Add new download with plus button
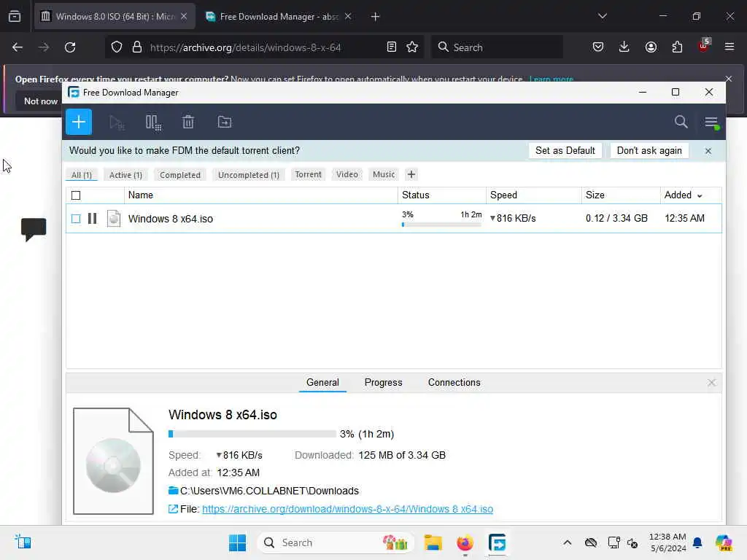Viewport: 747px width, 560px height. coord(79,122)
